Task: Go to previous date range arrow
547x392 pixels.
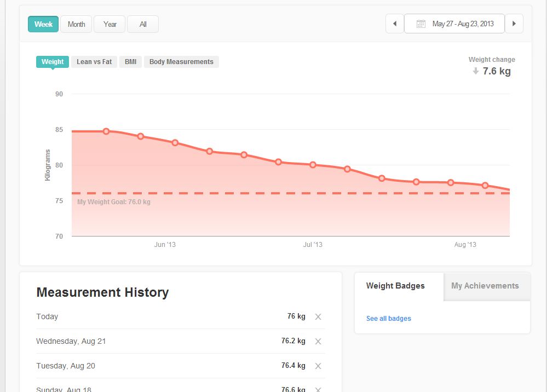Action: (x=395, y=24)
